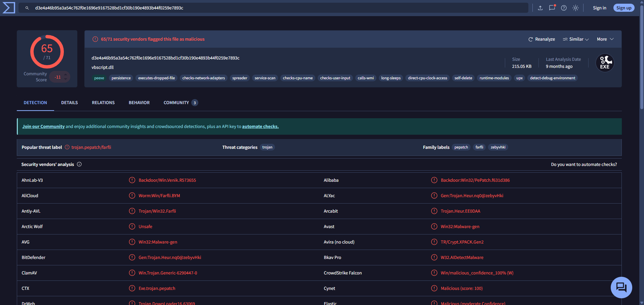Click the Sign up button

[624, 8]
